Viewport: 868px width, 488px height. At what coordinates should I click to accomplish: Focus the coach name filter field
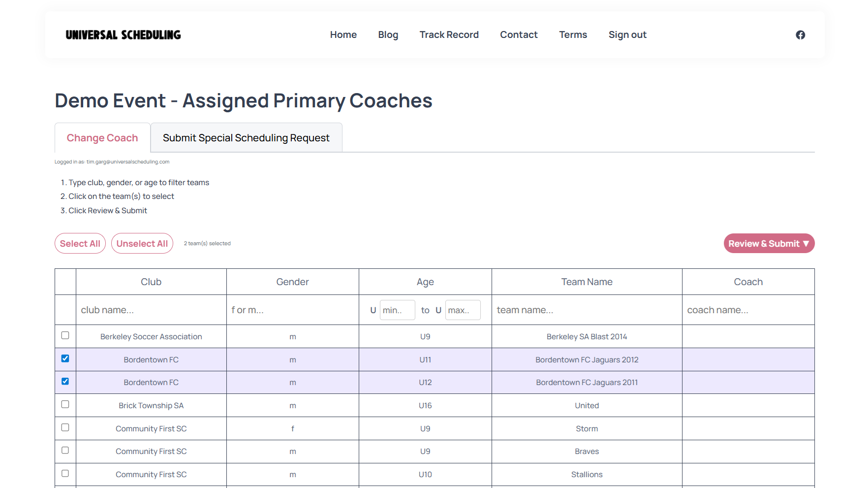tap(748, 310)
